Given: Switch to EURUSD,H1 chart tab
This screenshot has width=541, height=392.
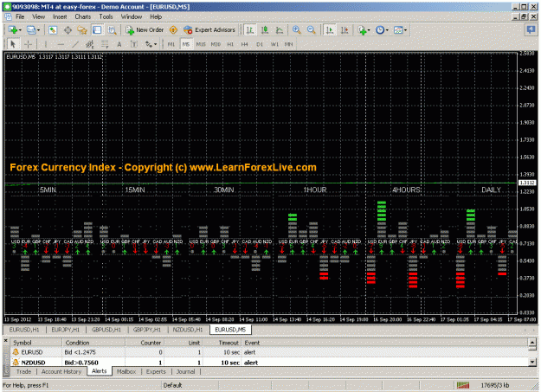Looking at the screenshot, I should [x=24, y=330].
